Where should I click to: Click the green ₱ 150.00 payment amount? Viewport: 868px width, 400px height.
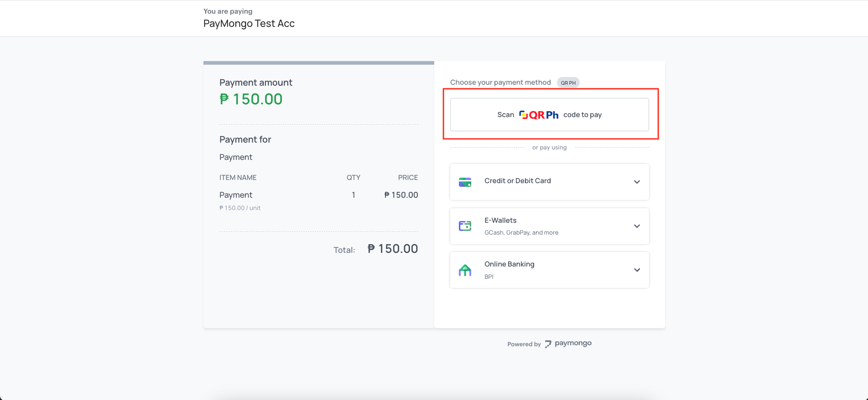click(251, 99)
